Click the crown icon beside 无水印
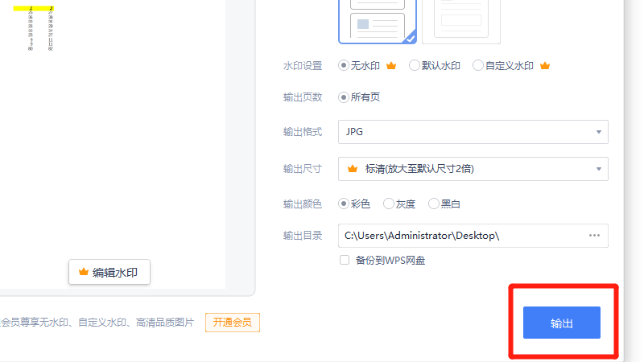644x362 pixels. pyautogui.click(x=392, y=66)
